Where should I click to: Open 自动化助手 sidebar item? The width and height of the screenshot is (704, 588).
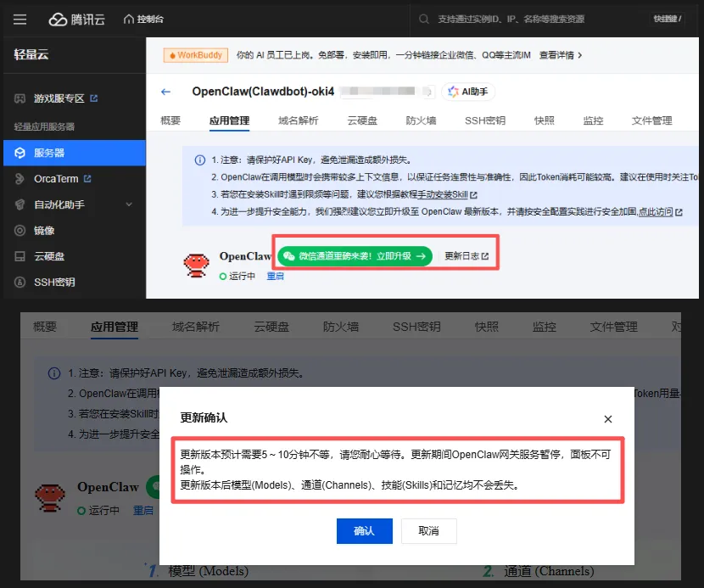coord(59,204)
